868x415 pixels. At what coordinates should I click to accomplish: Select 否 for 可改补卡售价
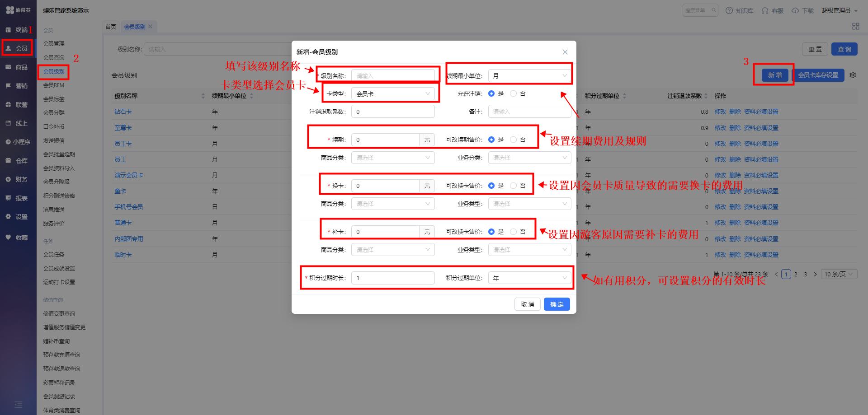tap(513, 232)
